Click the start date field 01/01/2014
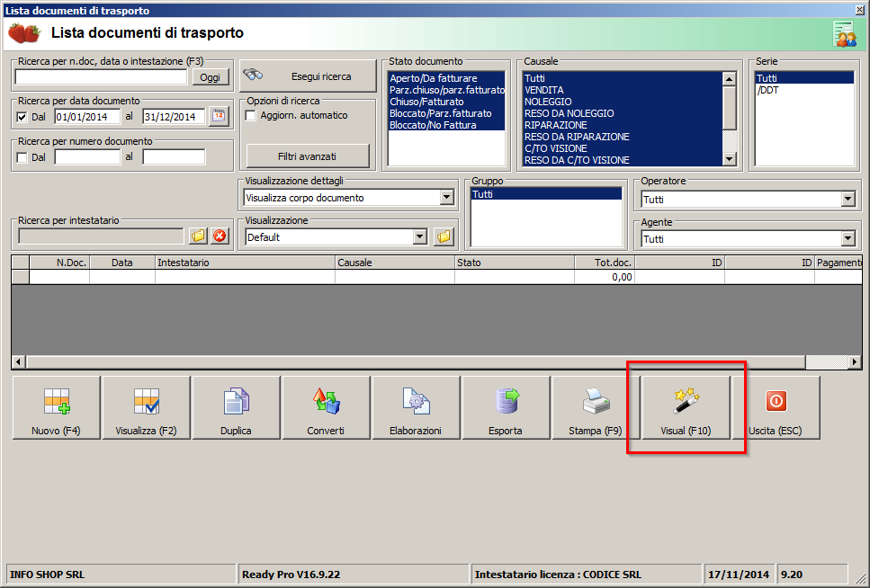The height and width of the screenshot is (588, 870). pyautogui.click(x=87, y=117)
